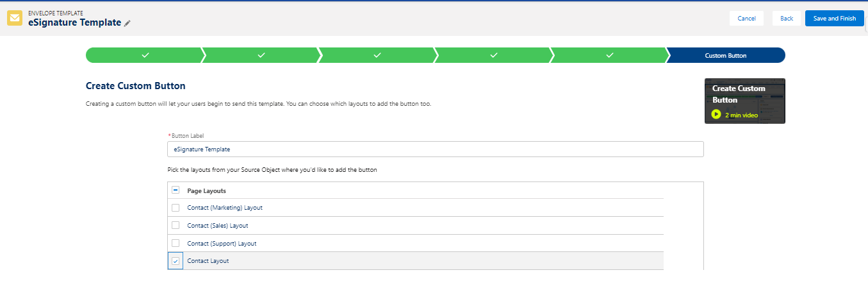Click the pencil edit icon beside the title

(x=127, y=23)
